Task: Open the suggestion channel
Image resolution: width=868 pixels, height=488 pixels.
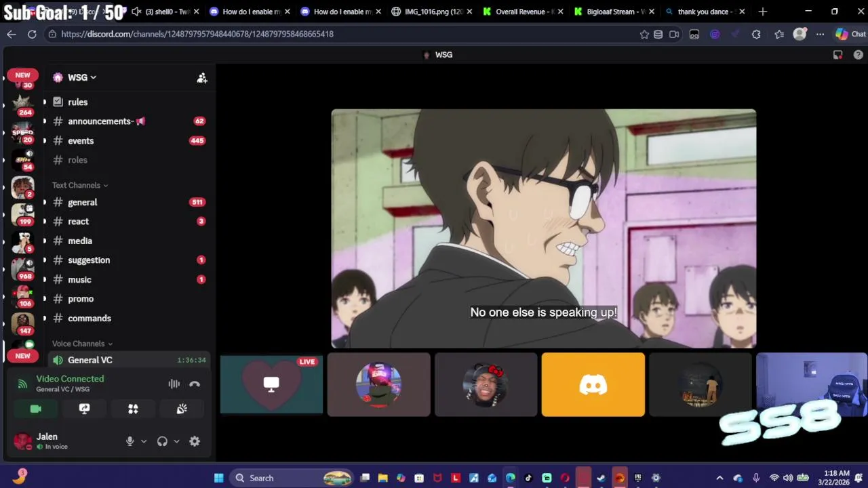Action: [128, 260]
